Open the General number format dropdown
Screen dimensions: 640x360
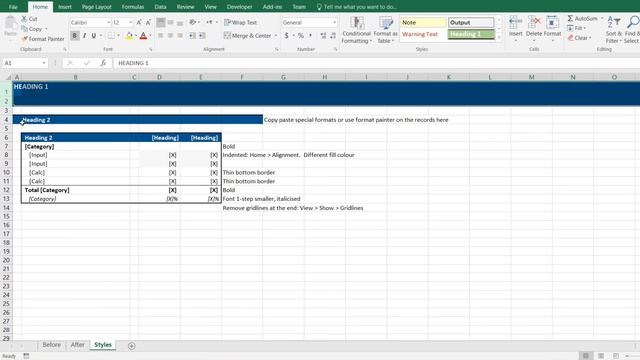point(334,22)
